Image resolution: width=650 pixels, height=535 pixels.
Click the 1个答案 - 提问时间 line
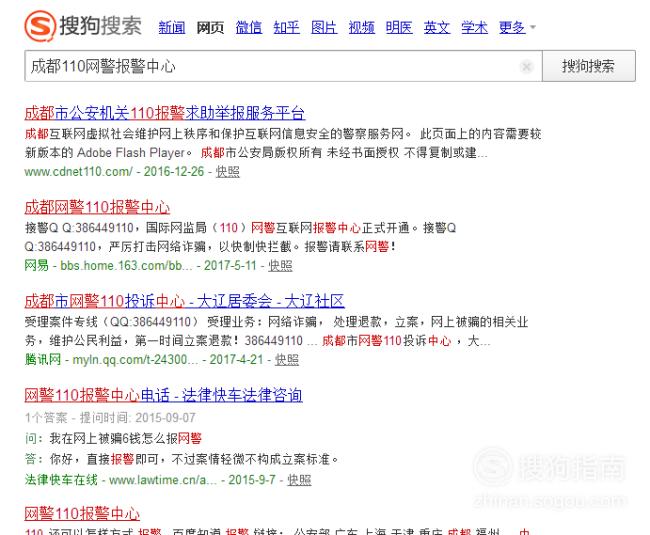(x=110, y=418)
